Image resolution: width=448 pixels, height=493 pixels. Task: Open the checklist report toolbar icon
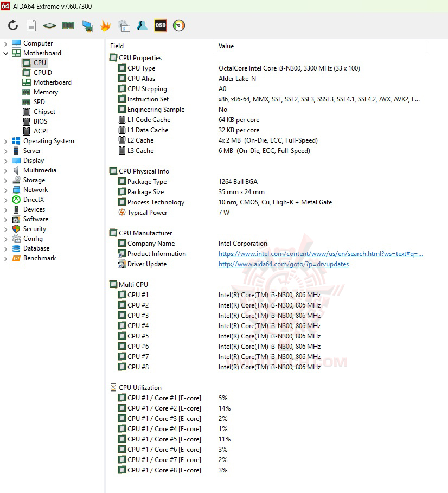pos(124,26)
